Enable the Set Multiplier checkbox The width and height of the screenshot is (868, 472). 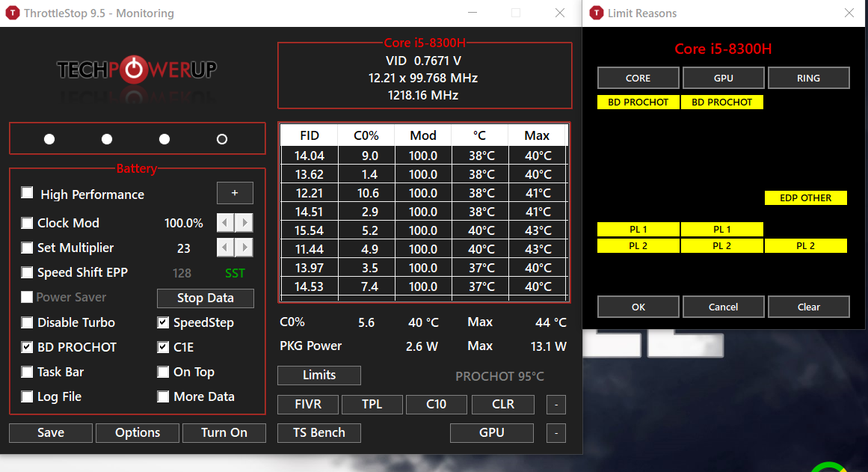pos(27,248)
